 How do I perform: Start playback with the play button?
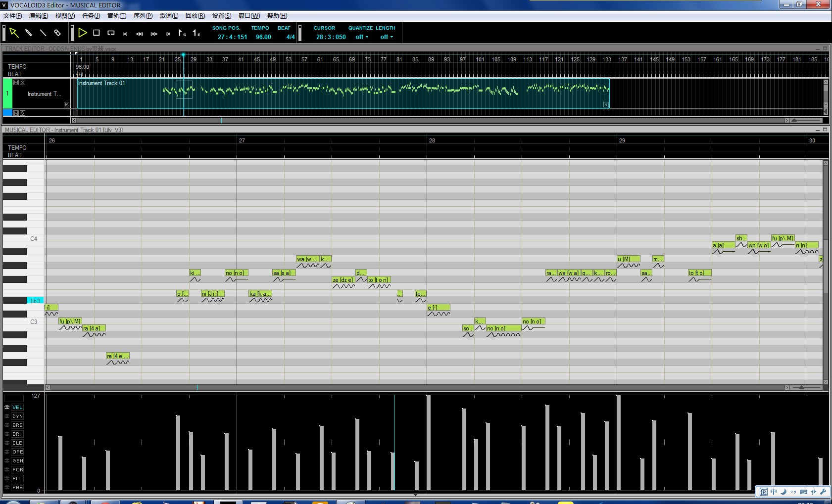point(83,33)
